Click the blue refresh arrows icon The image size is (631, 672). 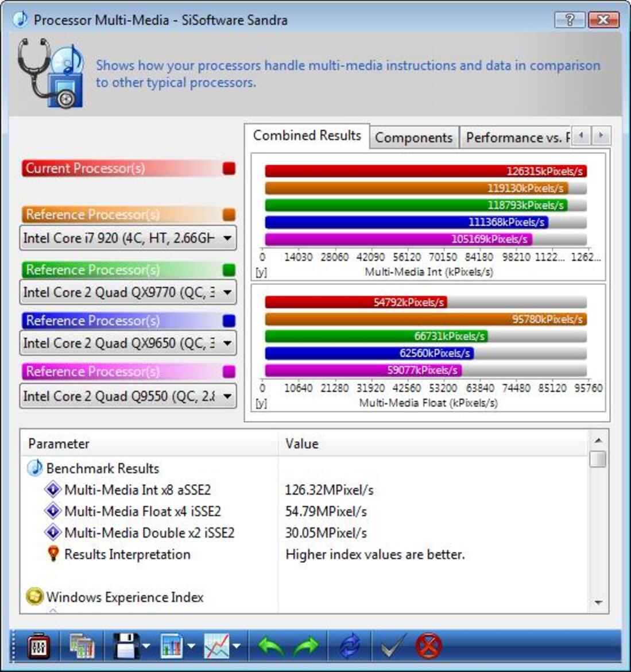pos(350,646)
